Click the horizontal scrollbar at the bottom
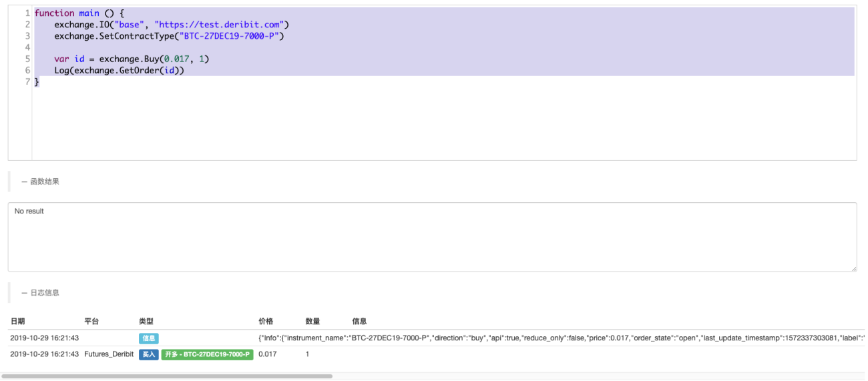 coord(167,376)
